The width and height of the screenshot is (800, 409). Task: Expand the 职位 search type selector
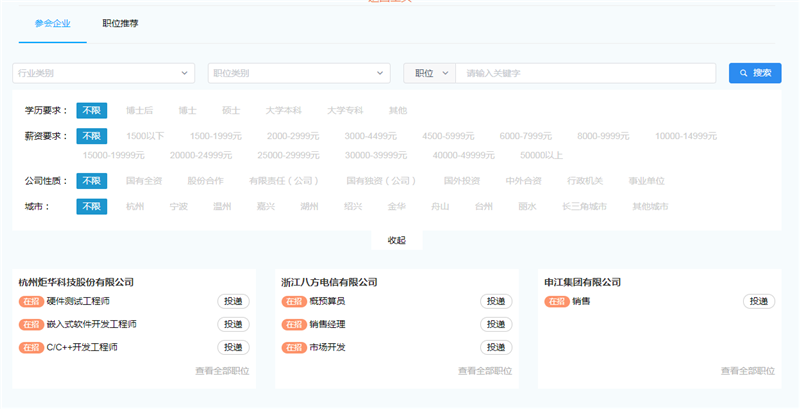coord(429,73)
